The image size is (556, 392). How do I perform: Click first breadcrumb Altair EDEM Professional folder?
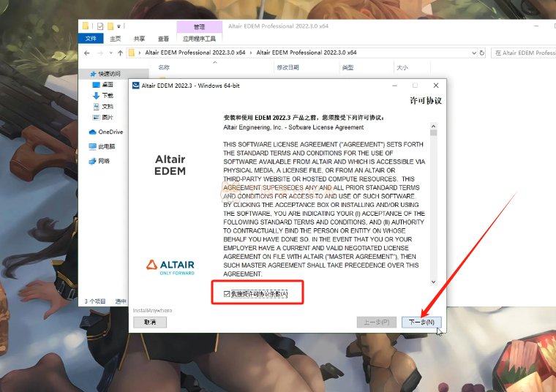[x=195, y=53]
